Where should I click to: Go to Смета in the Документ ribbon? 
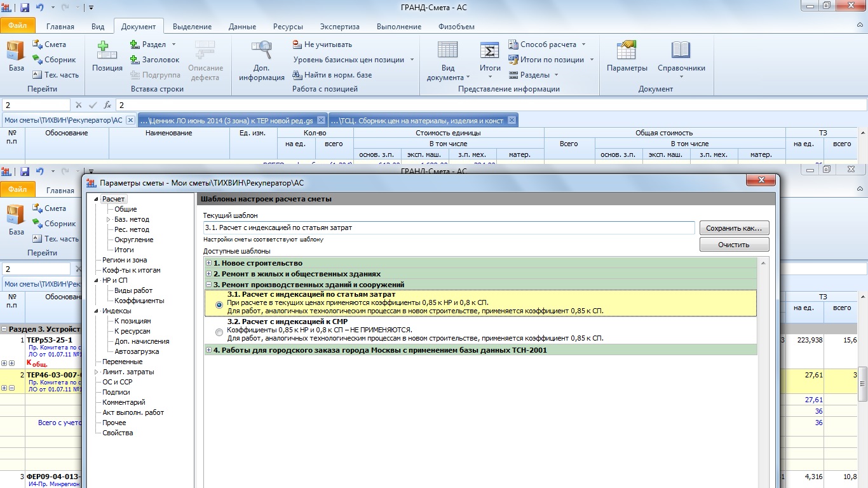click(x=49, y=44)
